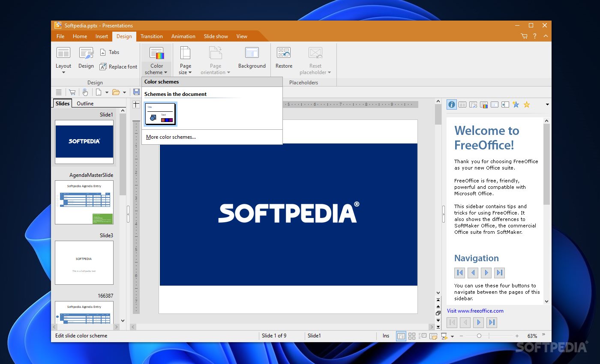Go to next sidebar page in Navigation
The image size is (600, 364).
pyautogui.click(x=486, y=273)
